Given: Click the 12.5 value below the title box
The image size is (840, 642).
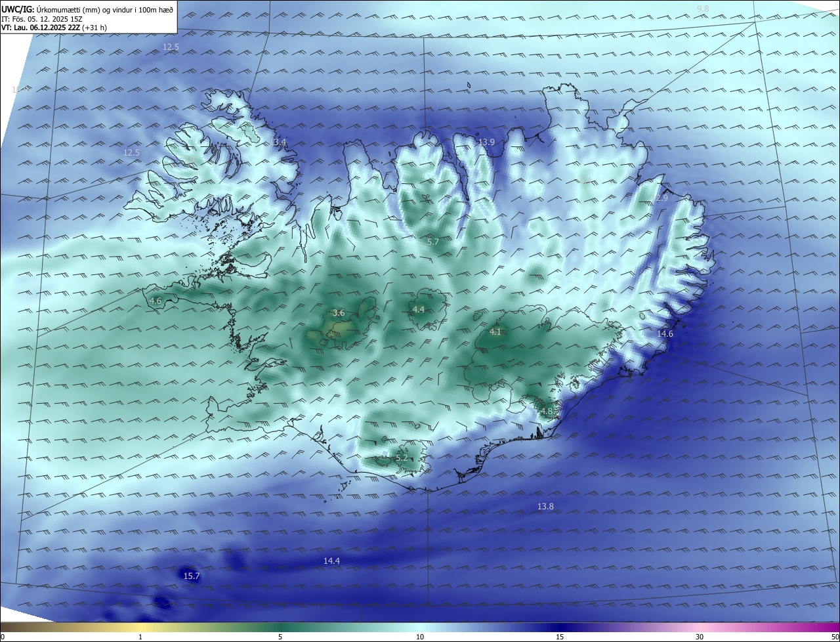Looking at the screenshot, I should tap(171, 47).
